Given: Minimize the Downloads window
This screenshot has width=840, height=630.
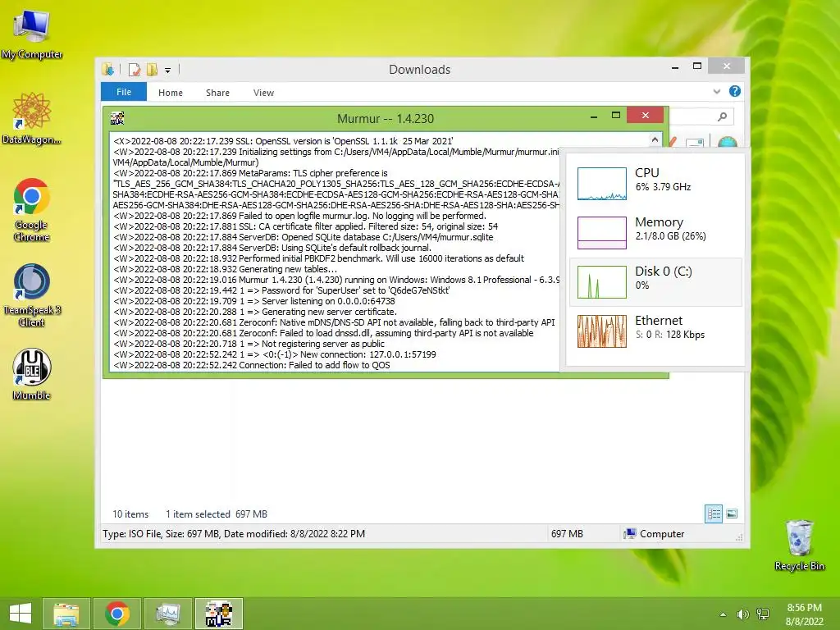Looking at the screenshot, I should [675, 67].
